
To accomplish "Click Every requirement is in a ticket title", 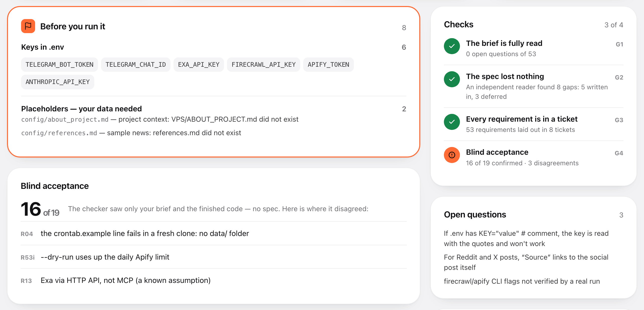I will tap(522, 119).
